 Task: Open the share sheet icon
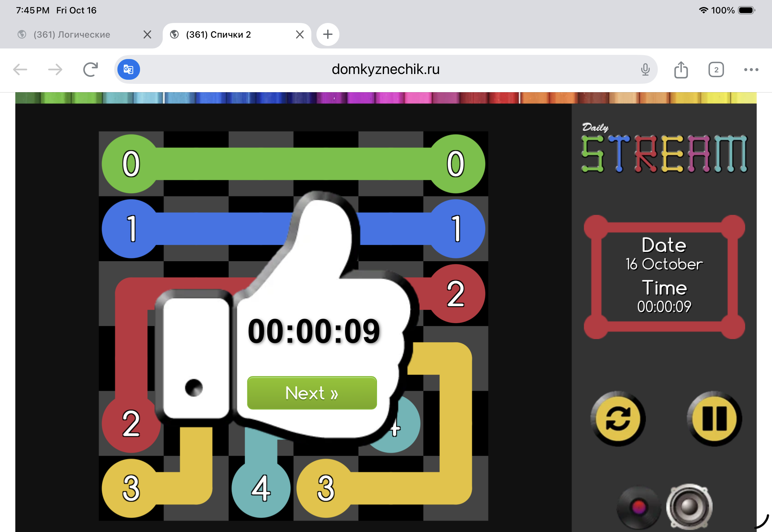click(681, 69)
